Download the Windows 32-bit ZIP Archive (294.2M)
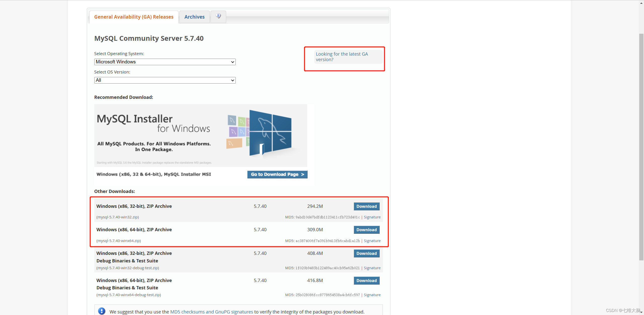Screen dimensions: 644x315 (x=366, y=206)
